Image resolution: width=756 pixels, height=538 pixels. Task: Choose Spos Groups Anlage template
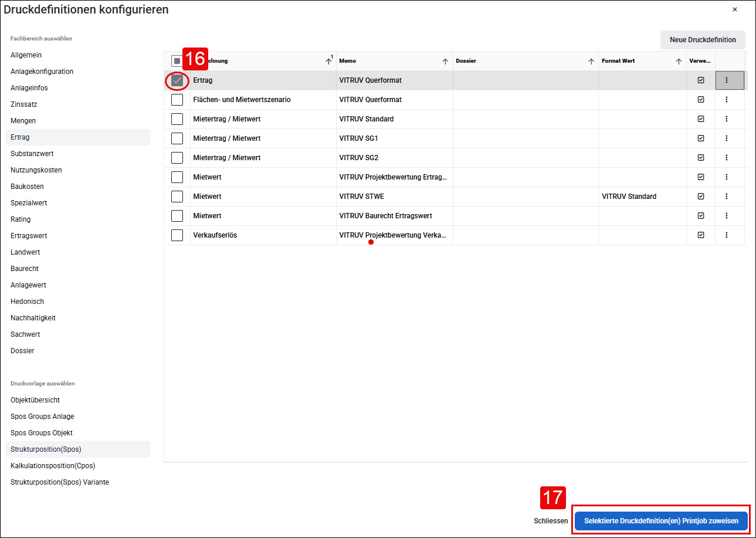[x=77, y=417]
